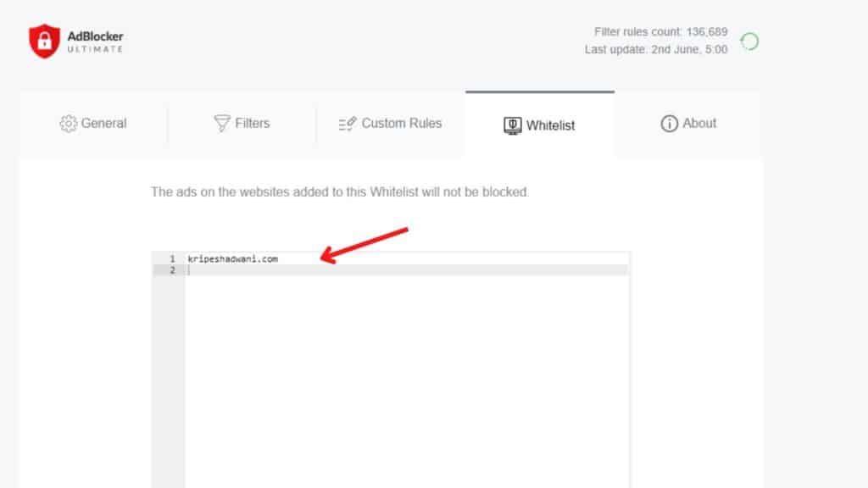The image size is (868, 488).
Task: Click the pencil icon next to Custom Rules
Action: coord(345,123)
